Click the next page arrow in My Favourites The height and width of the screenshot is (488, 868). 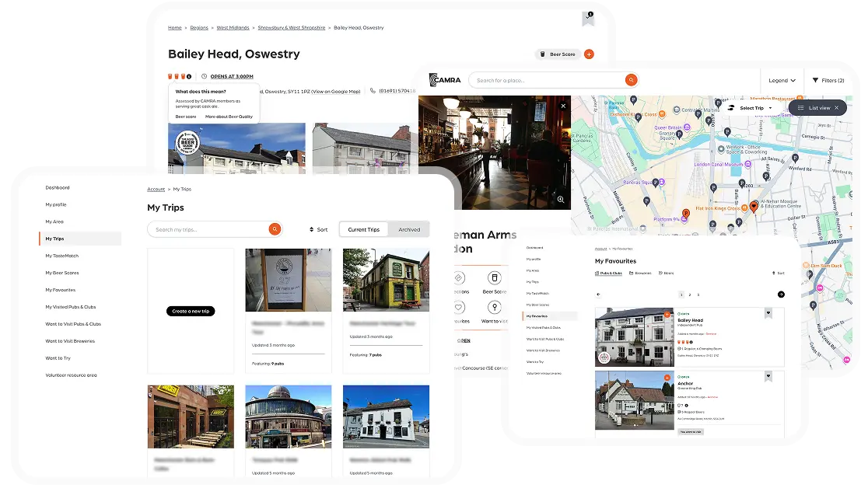pyautogui.click(x=781, y=295)
